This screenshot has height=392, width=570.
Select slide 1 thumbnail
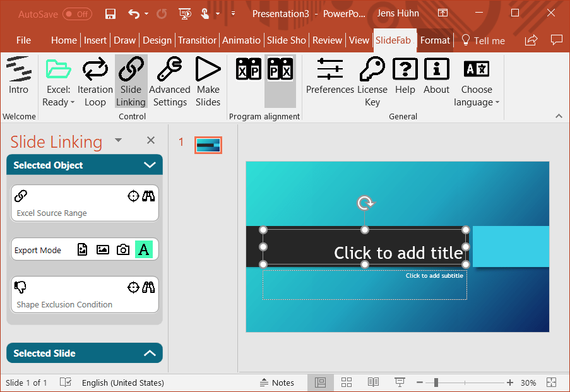tap(208, 145)
